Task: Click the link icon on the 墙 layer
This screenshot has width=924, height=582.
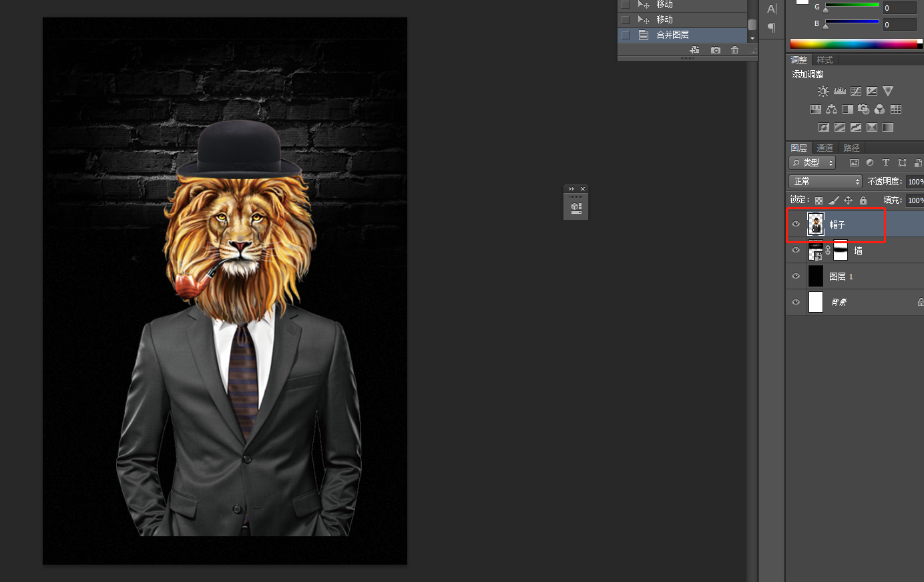Action: pyautogui.click(x=828, y=251)
